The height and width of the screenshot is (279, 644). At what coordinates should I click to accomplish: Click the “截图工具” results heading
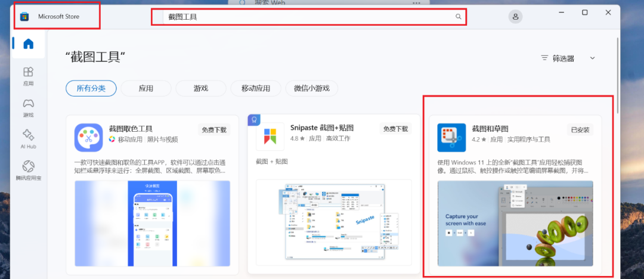pyautogui.click(x=95, y=57)
